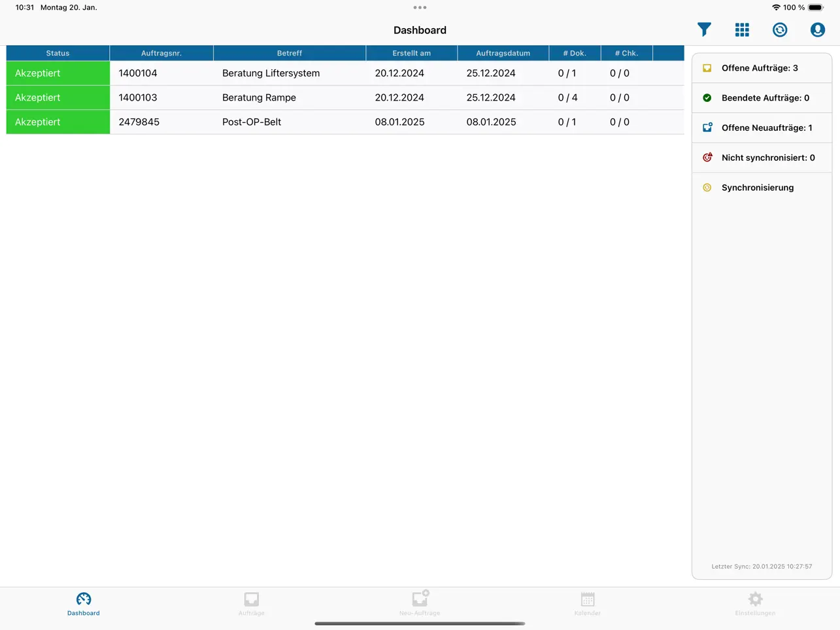Open the grid view icon
Viewport: 840px width, 630px height.
click(742, 29)
